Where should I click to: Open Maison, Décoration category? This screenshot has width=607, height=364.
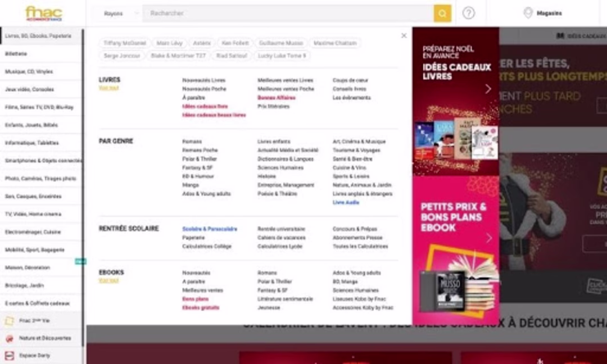point(40,267)
